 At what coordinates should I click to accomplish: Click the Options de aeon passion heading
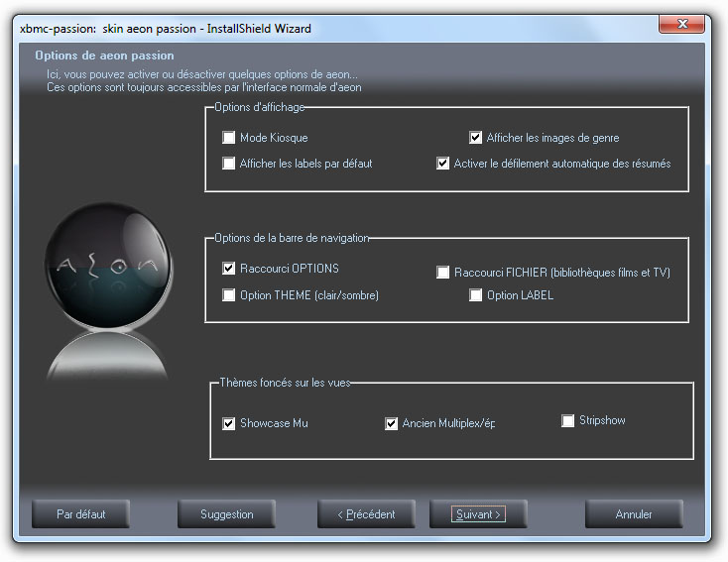coord(104,56)
